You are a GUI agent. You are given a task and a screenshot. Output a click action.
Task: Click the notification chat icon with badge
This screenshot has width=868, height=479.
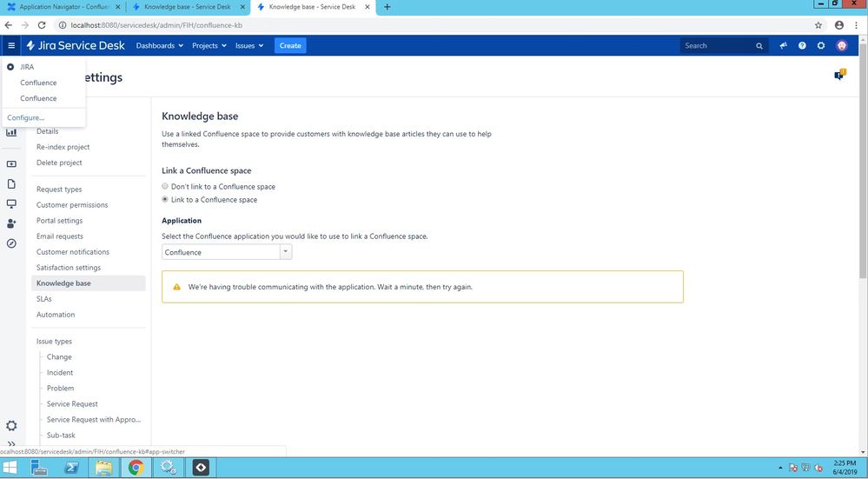click(840, 75)
